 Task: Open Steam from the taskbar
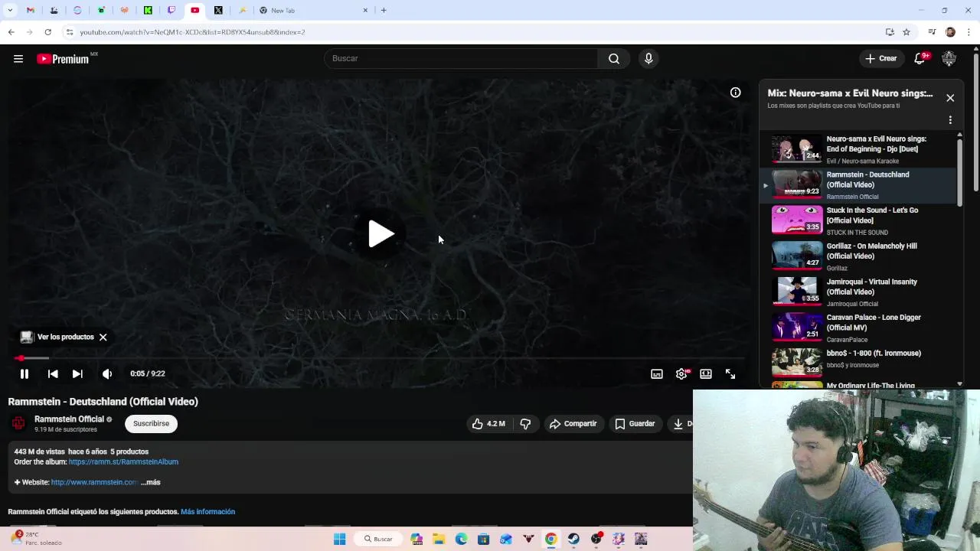point(573,539)
